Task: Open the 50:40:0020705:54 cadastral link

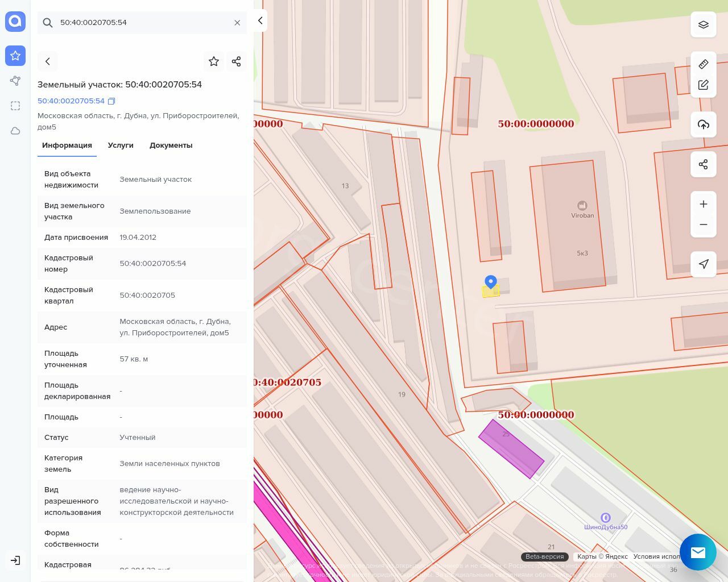Action: tap(71, 101)
